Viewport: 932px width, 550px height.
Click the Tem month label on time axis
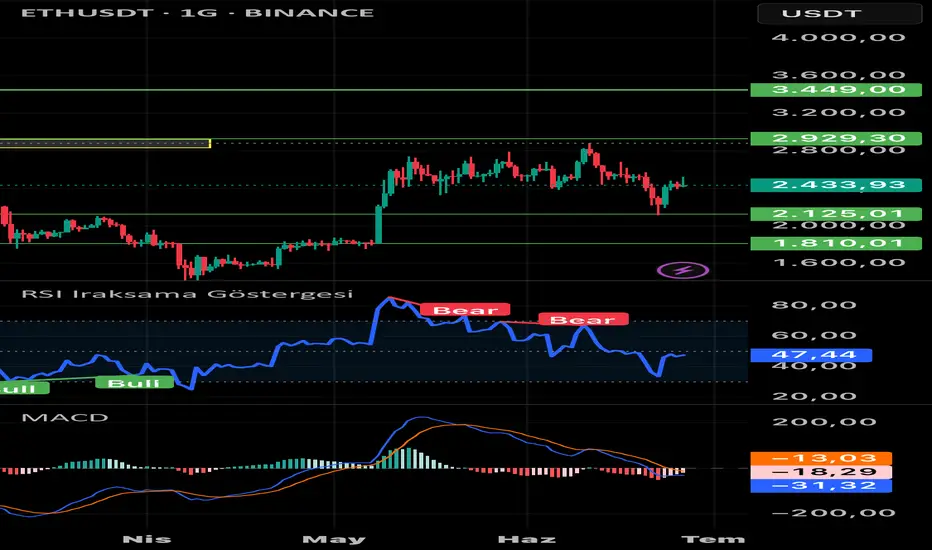(713, 539)
